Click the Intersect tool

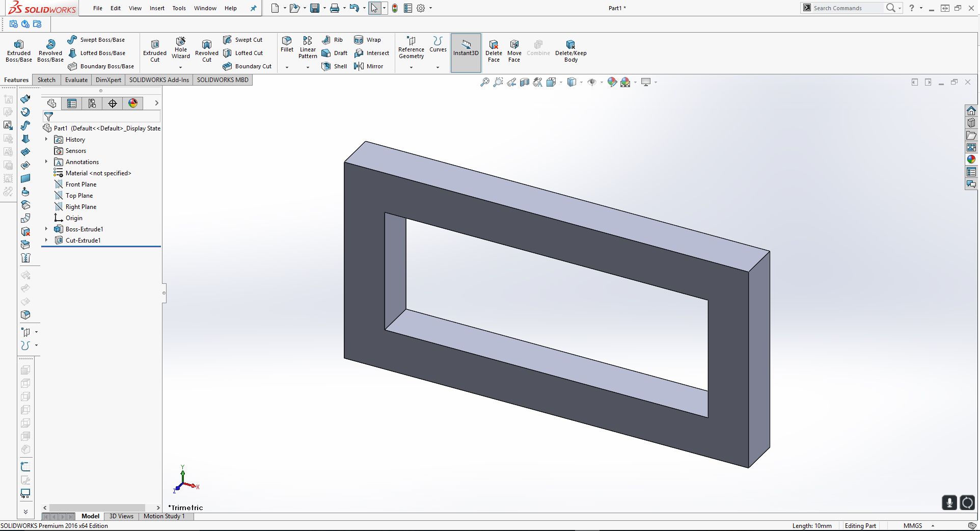click(x=371, y=53)
